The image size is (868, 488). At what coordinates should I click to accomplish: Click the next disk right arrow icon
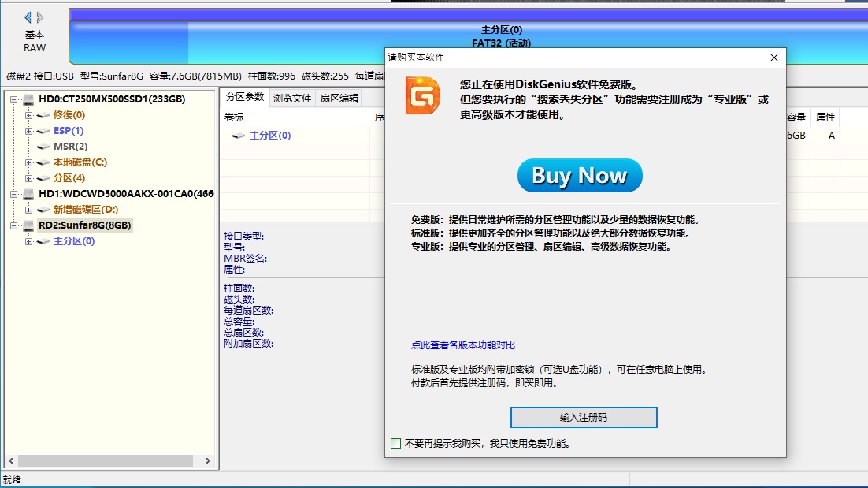tap(40, 17)
